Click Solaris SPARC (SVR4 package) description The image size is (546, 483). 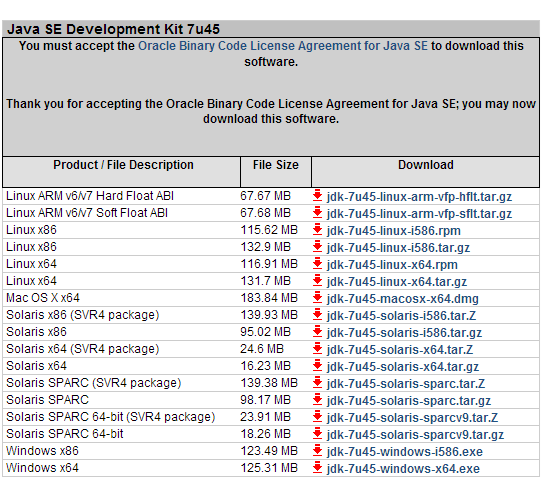point(94,383)
